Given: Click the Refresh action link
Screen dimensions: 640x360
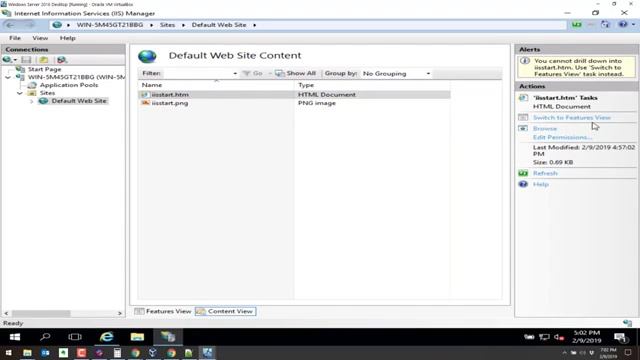Looking at the screenshot, I should [545, 173].
